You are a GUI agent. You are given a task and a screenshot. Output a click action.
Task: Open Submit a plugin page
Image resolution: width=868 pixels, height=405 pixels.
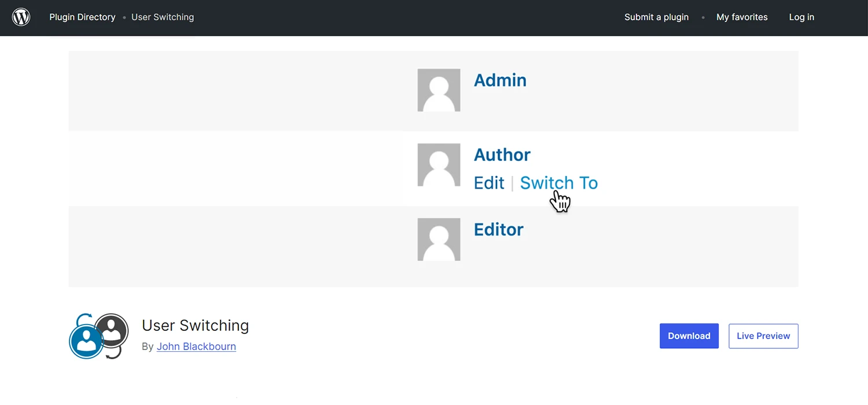point(656,17)
